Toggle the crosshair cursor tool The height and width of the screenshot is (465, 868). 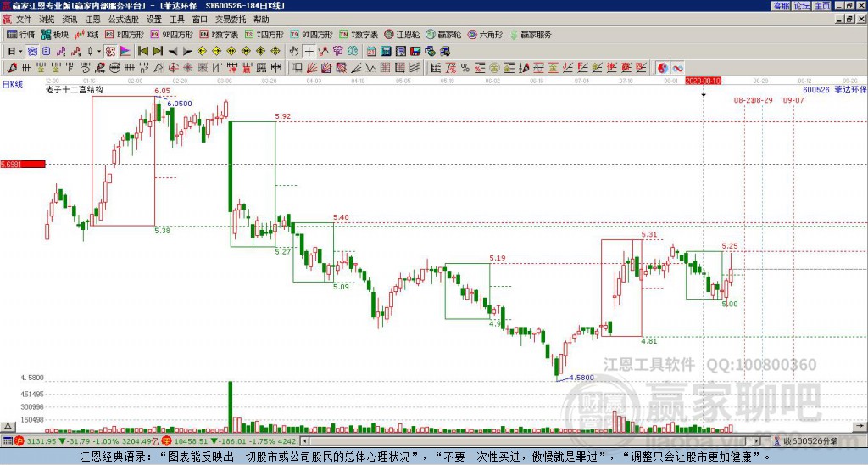309,52
